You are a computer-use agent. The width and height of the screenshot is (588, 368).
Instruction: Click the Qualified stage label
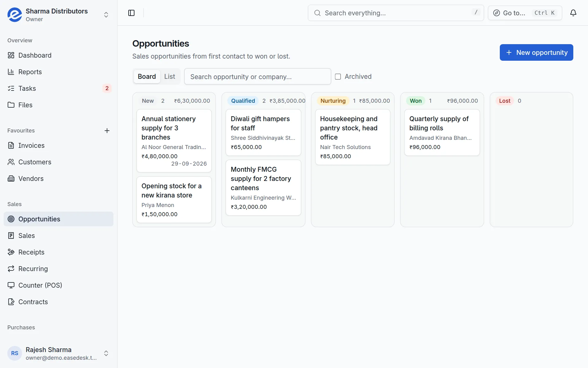(x=243, y=101)
